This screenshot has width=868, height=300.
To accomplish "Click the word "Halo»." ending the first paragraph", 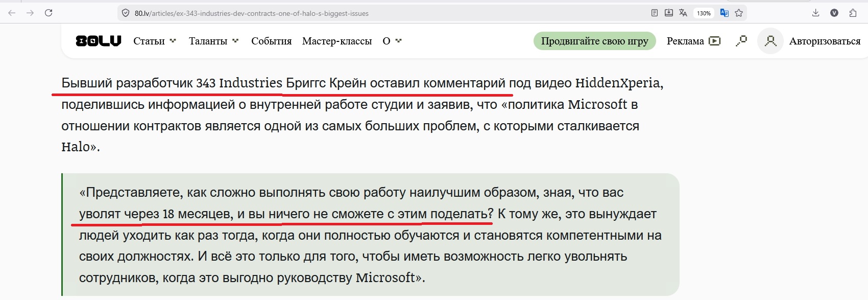I will (x=81, y=147).
